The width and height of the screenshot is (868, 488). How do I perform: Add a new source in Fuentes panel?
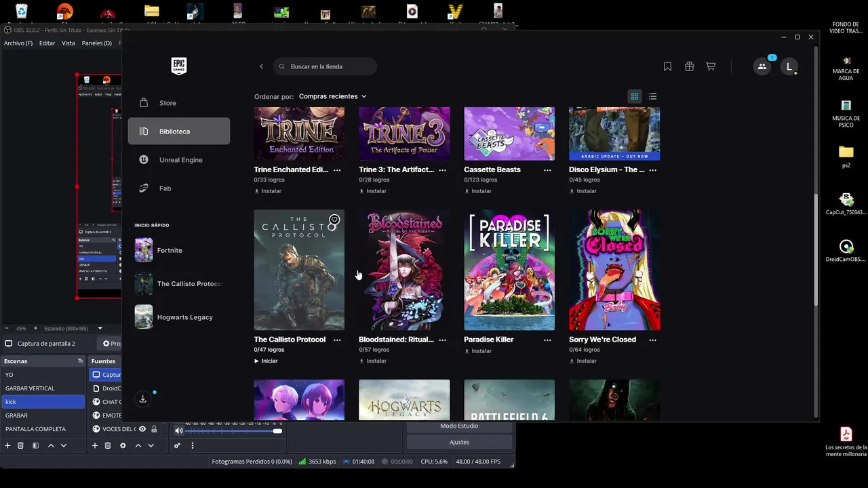pyautogui.click(x=95, y=445)
